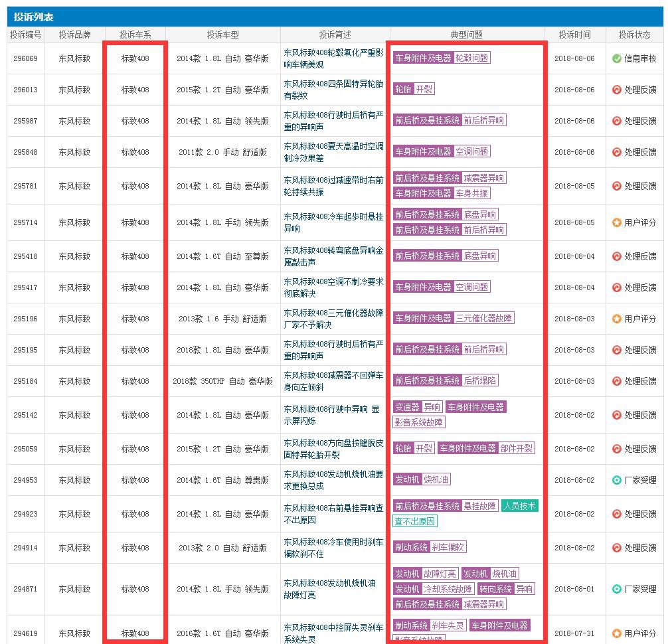Click the status icon in row 295987
The height and width of the screenshot is (644, 668).
click(x=616, y=121)
